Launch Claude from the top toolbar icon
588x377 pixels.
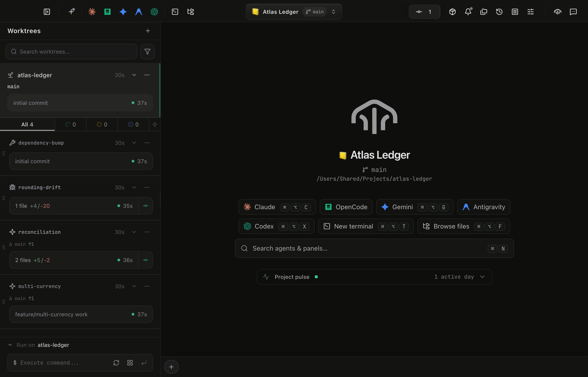point(92,12)
